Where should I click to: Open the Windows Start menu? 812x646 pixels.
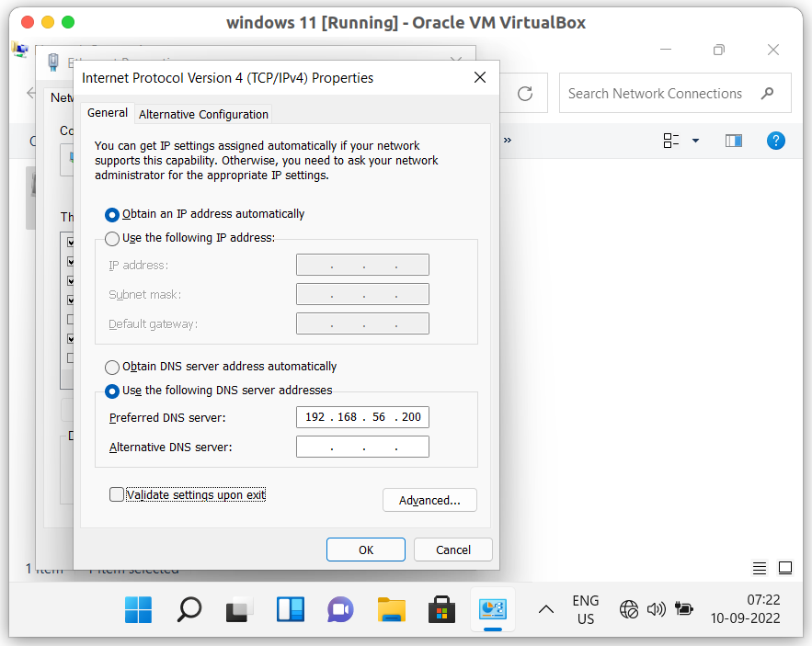pos(140,609)
